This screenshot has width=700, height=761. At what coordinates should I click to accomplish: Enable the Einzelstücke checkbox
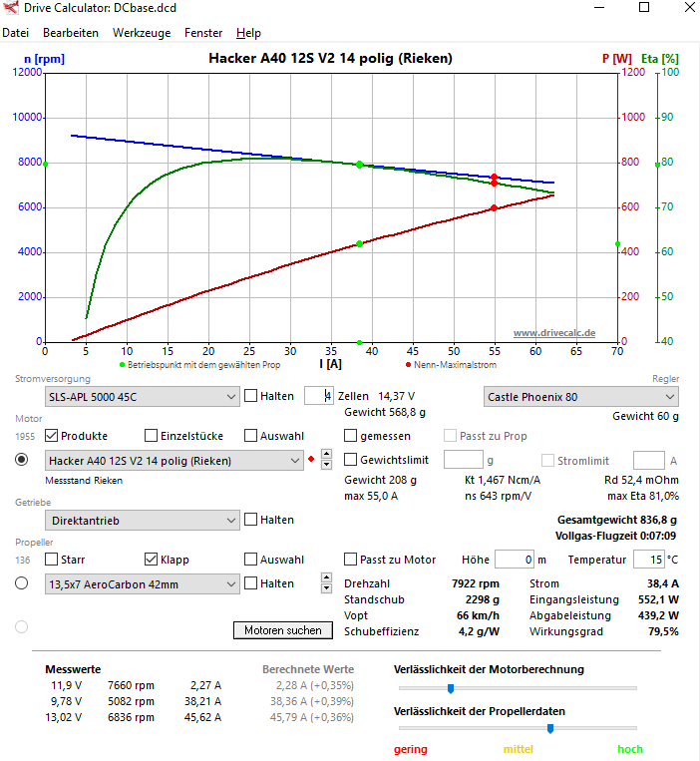coord(152,436)
